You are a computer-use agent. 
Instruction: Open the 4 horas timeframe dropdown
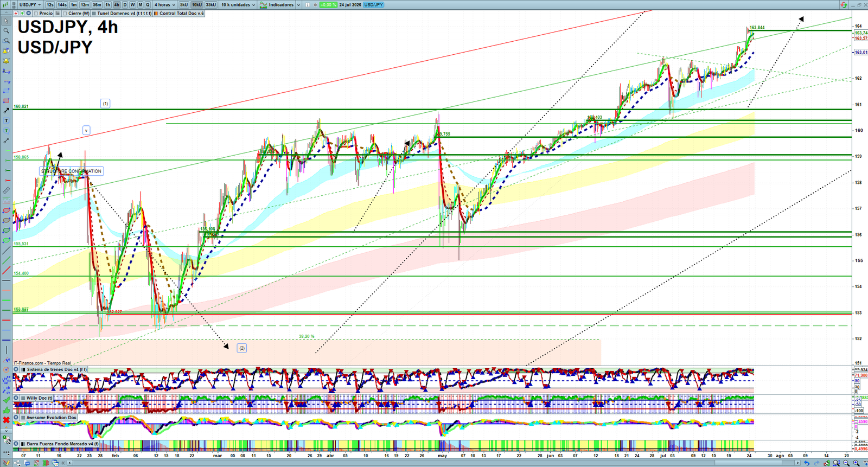pyautogui.click(x=164, y=5)
